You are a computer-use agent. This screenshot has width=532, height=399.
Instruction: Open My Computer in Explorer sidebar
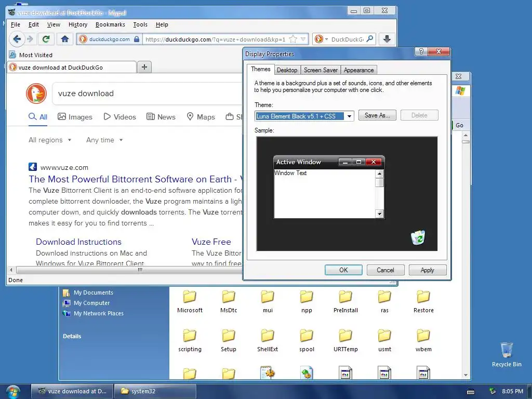[x=86, y=303]
